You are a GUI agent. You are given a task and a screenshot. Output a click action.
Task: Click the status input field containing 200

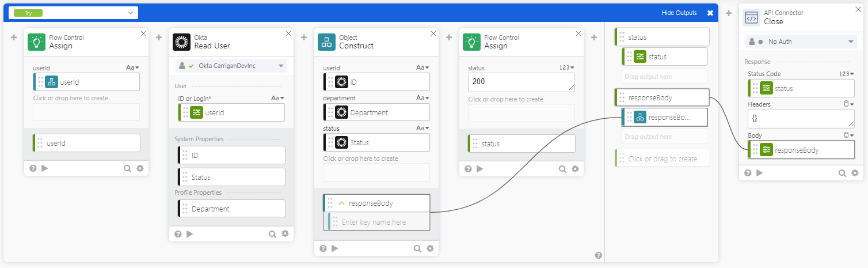pos(521,82)
